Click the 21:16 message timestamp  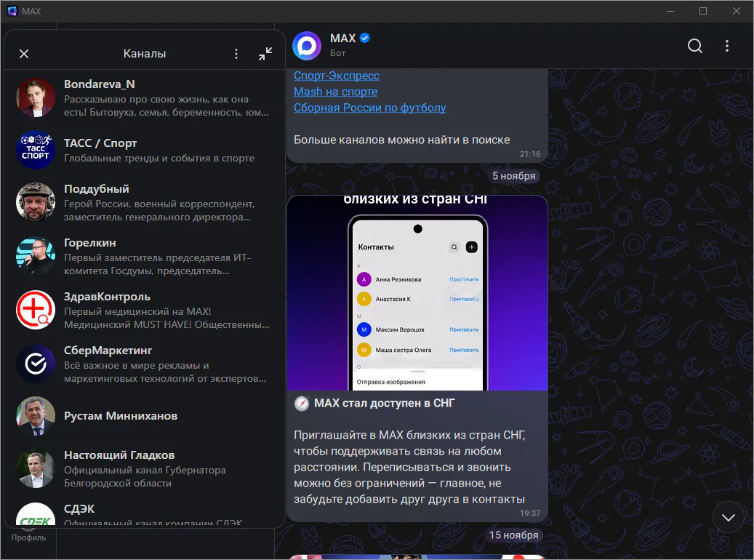click(529, 154)
